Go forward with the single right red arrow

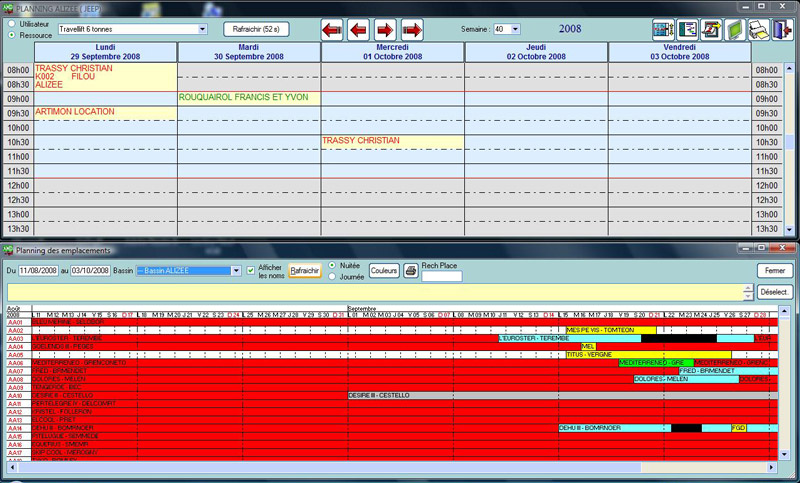pos(385,29)
